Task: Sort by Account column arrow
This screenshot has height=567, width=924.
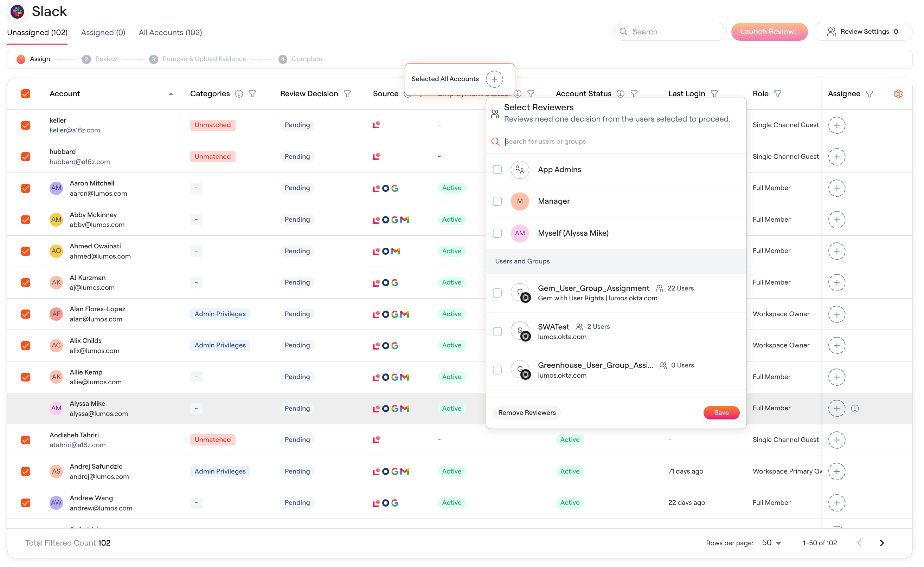Action: coord(171,94)
